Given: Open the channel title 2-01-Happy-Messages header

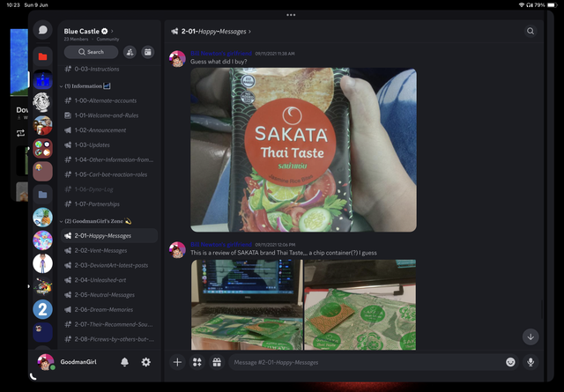Looking at the screenshot, I should click(211, 32).
